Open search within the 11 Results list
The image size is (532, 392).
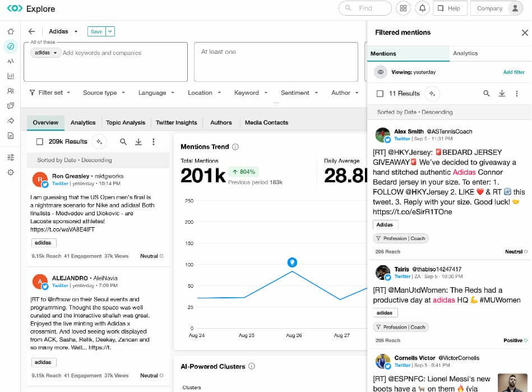click(x=486, y=93)
